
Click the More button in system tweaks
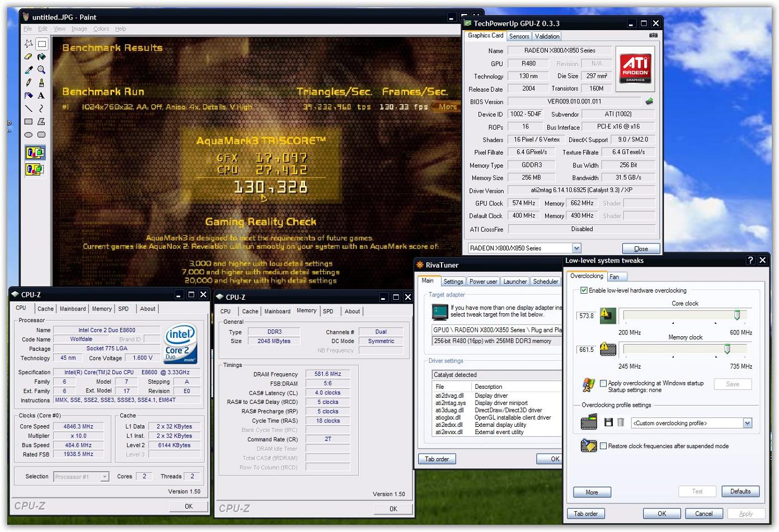pyautogui.click(x=592, y=492)
